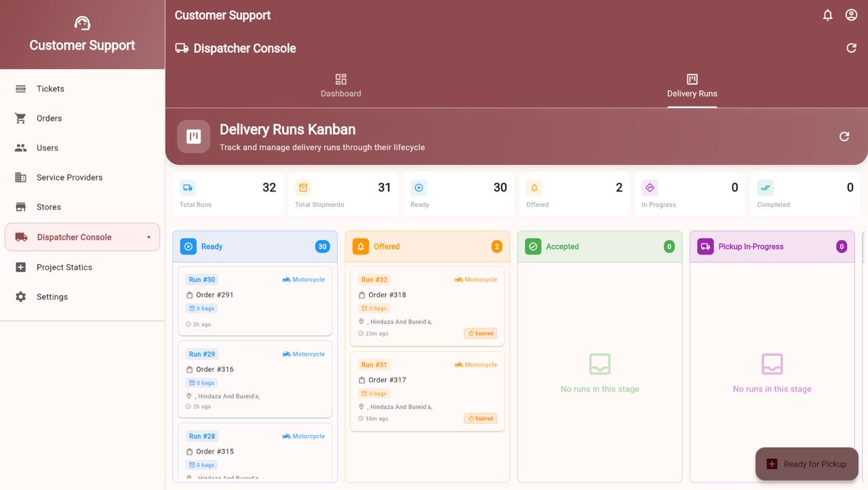Image resolution: width=868 pixels, height=490 pixels.
Task: Click the Delivery Runs Kanban refresh icon
Action: click(x=844, y=136)
